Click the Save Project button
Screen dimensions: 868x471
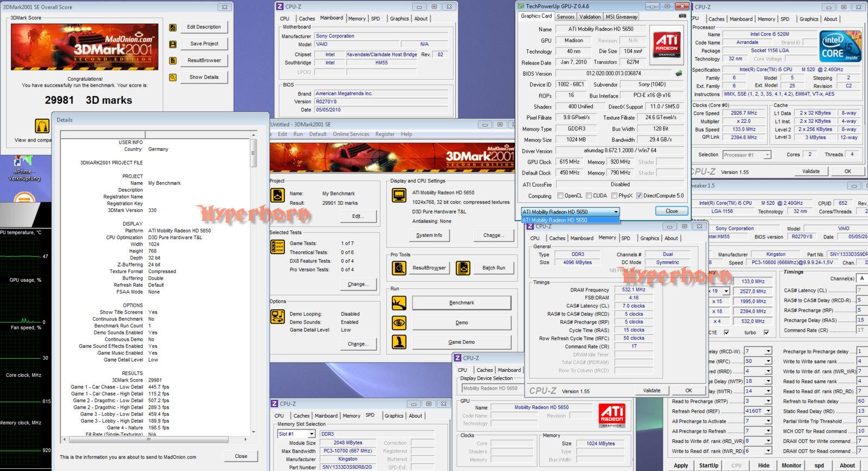204,44
